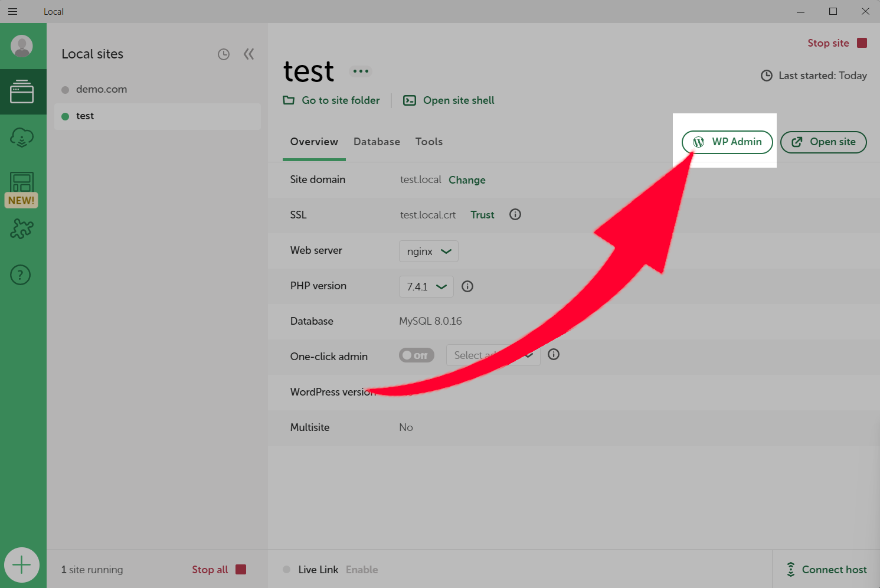Switch to the Overview tab
The width and height of the screenshot is (880, 588).
pyautogui.click(x=314, y=142)
